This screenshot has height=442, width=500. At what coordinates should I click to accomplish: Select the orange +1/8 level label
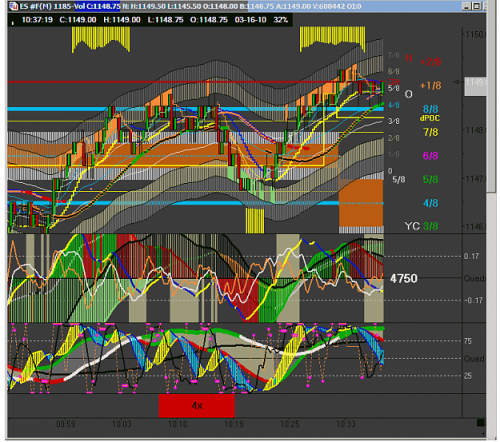coord(431,86)
